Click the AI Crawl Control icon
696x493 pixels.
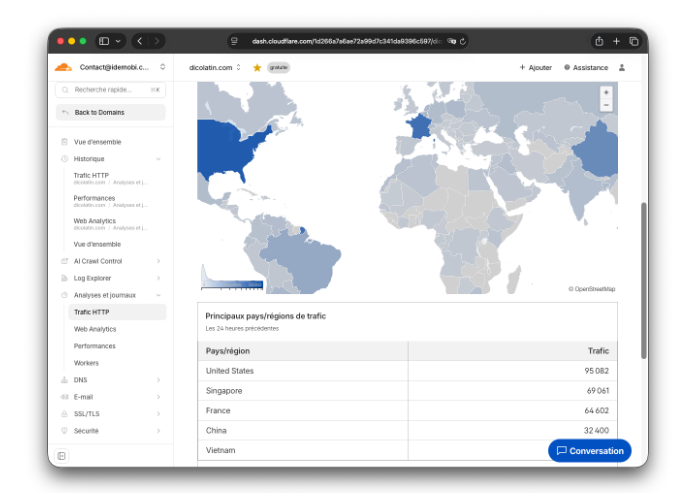[x=64, y=261]
